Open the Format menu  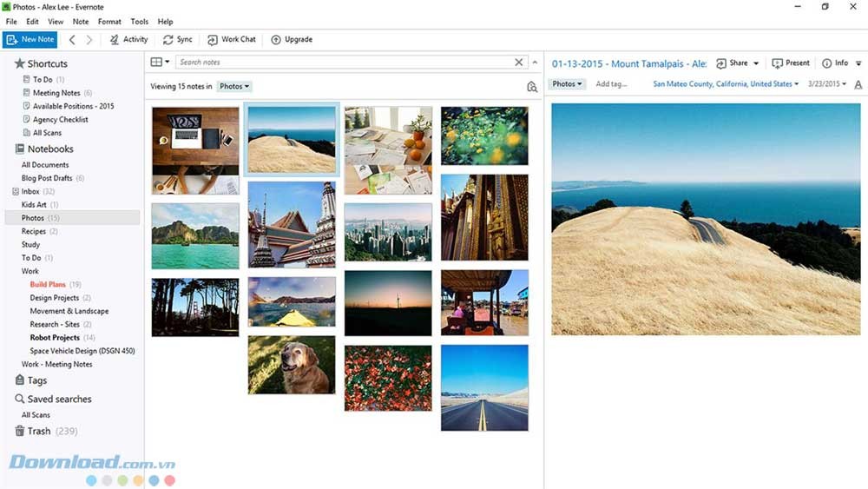click(109, 22)
